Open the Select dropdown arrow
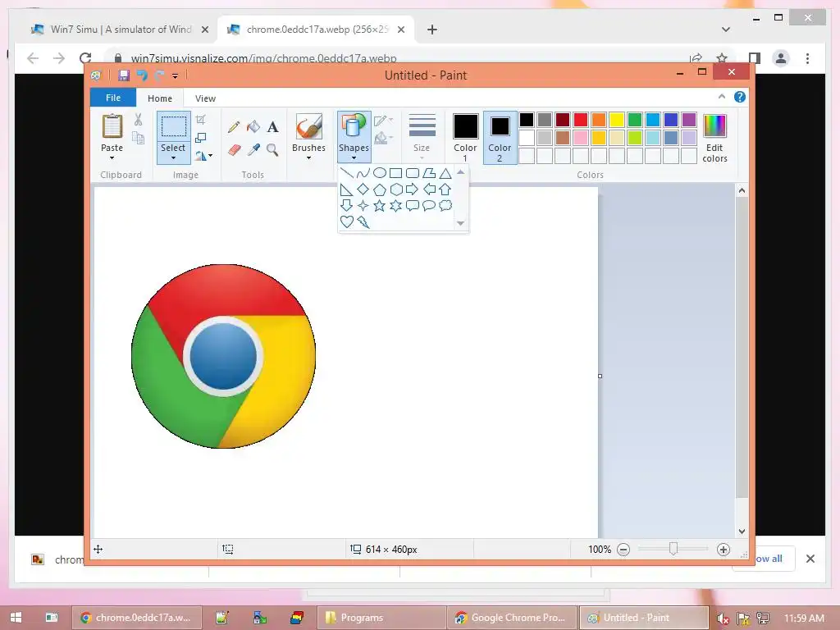The image size is (840, 630). pos(173,158)
